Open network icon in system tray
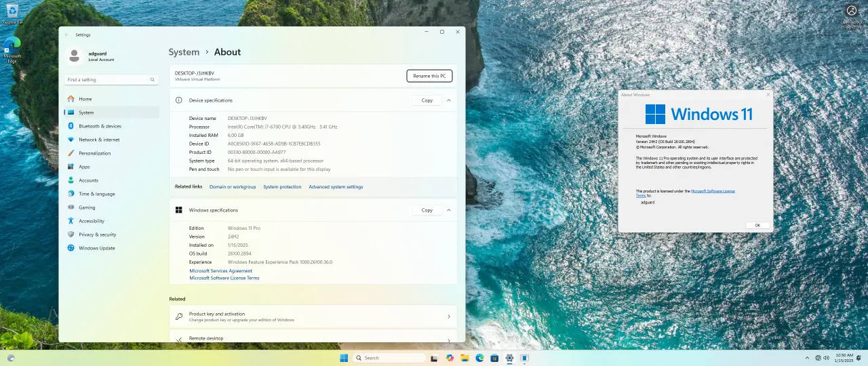868x366 pixels. 818,358
